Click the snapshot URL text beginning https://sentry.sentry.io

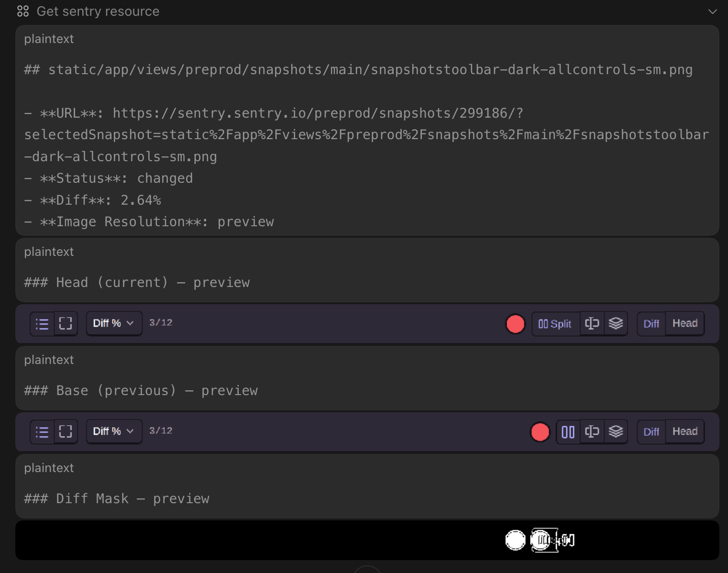click(366, 135)
